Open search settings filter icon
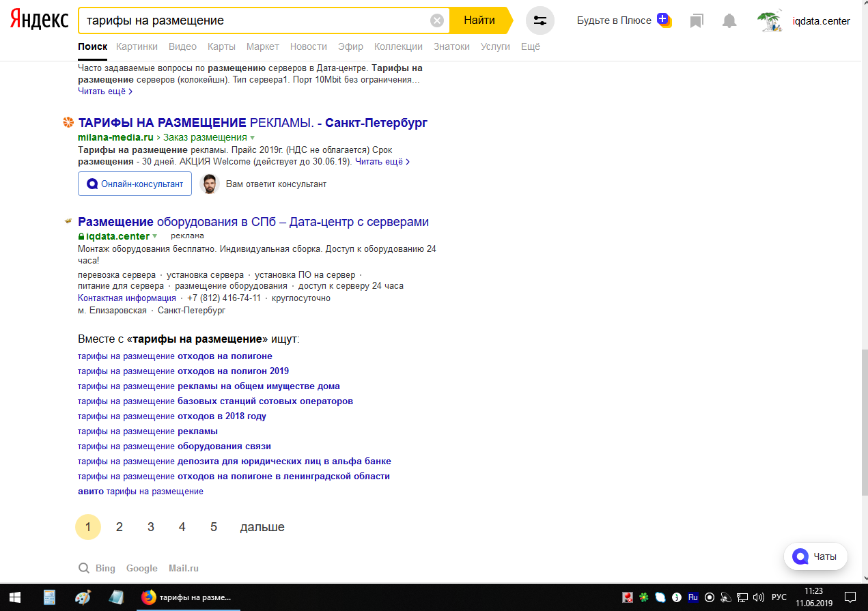 point(540,20)
